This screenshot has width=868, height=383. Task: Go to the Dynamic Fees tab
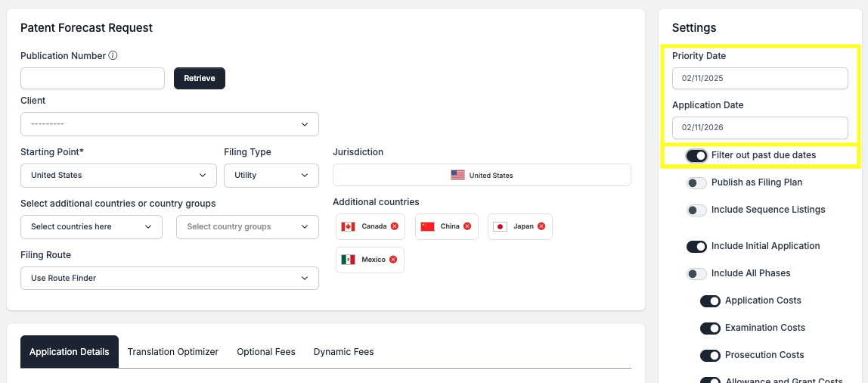click(x=343, y=352)
